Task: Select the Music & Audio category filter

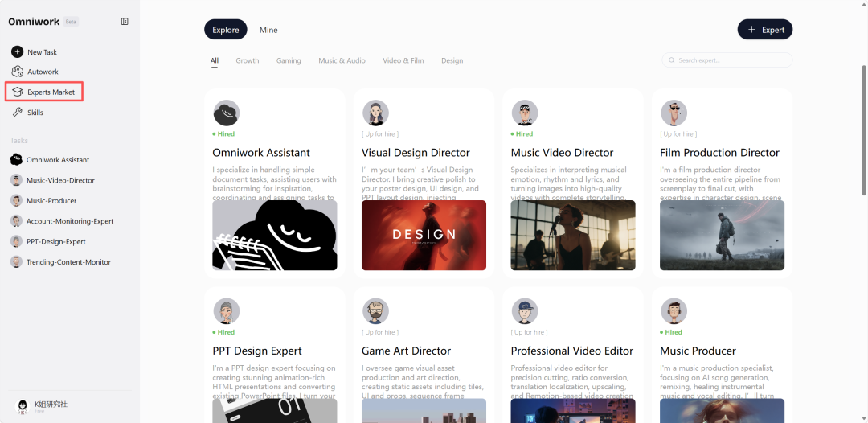Action: [x=342, y=60]
